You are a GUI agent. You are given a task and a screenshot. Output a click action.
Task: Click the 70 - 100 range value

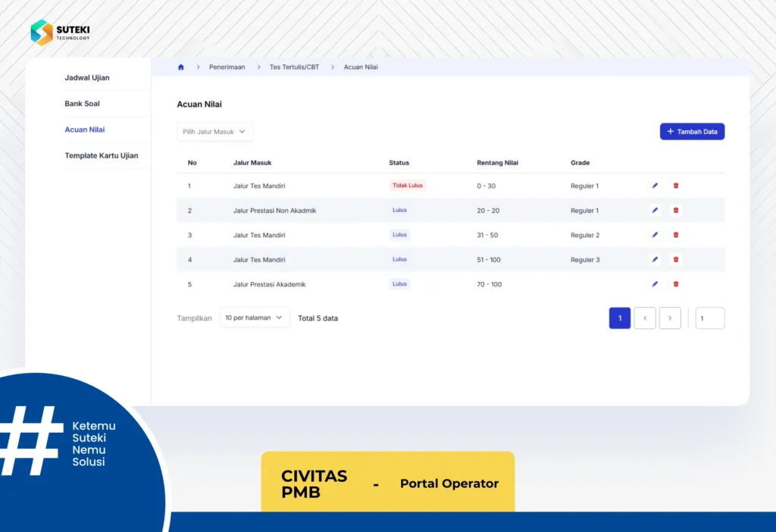(489, 284)
